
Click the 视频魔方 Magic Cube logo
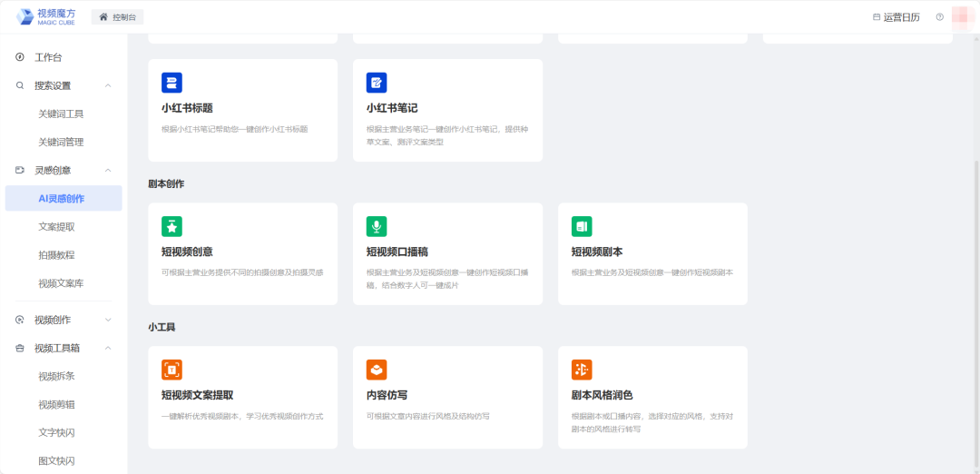click(x=45, y=16)
